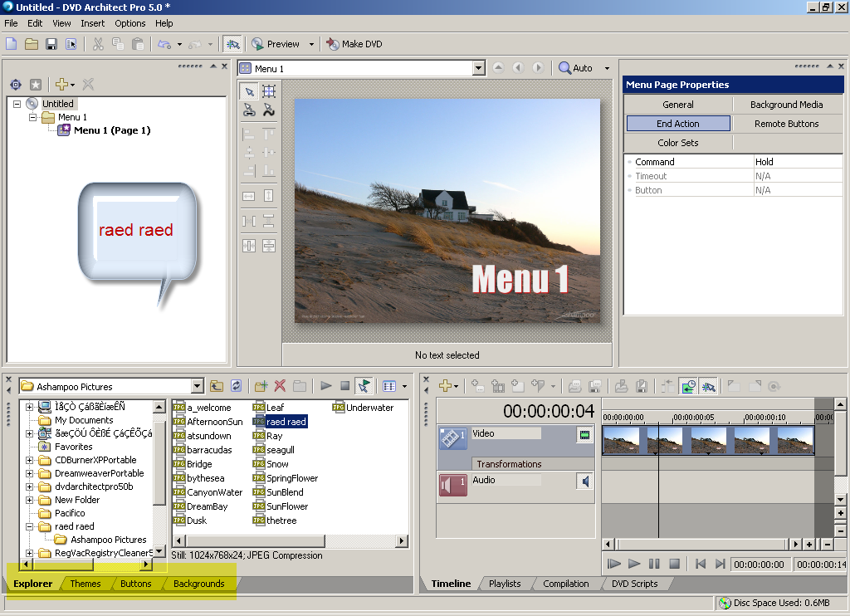
Task: Click the Command value field showing Hold
Action: pos(798,162)
